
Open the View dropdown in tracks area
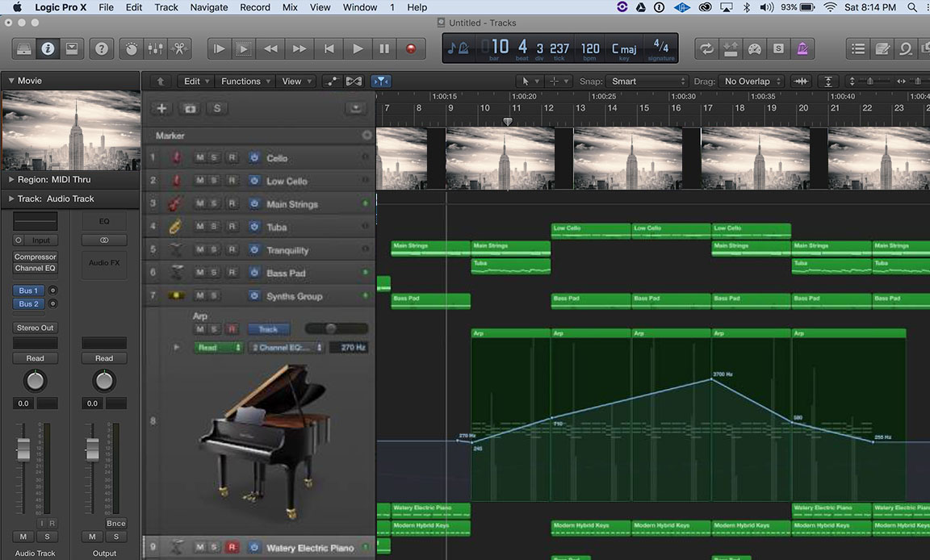click(x=296, y=81)
